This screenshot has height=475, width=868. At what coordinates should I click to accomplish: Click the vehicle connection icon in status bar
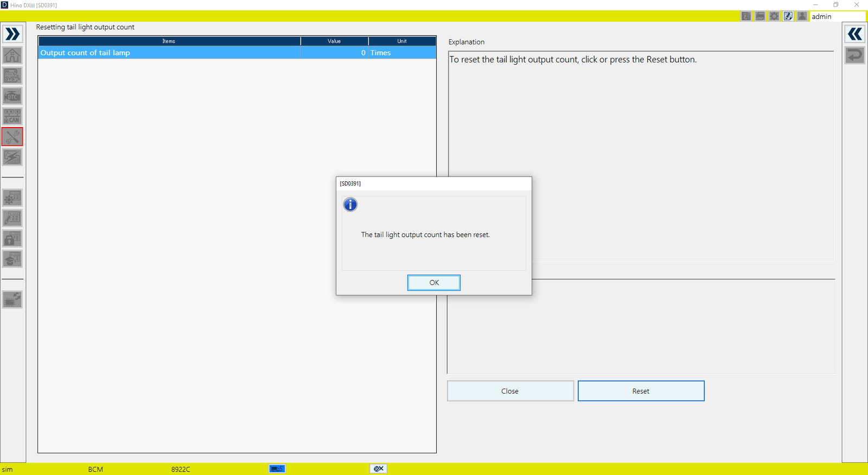[x=277, y=468]
